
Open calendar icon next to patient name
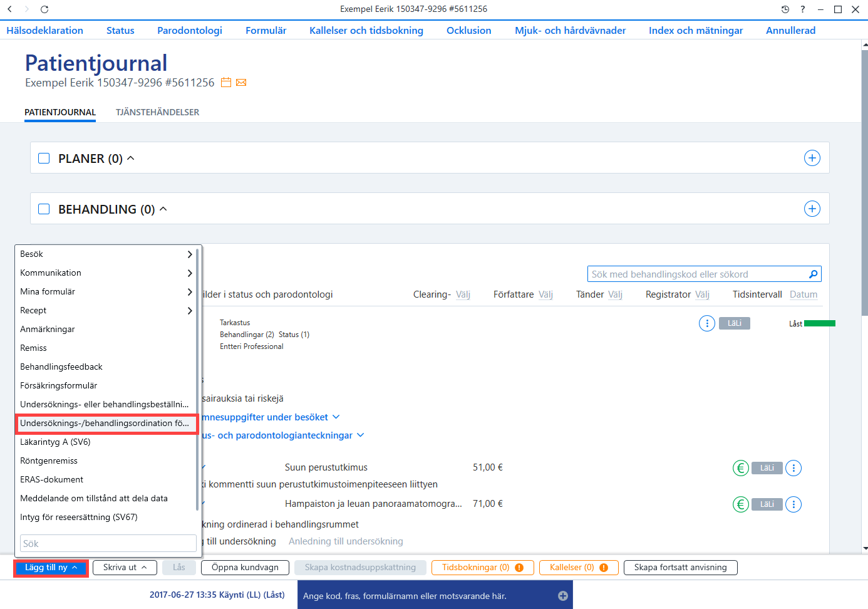tap(226, 83)
